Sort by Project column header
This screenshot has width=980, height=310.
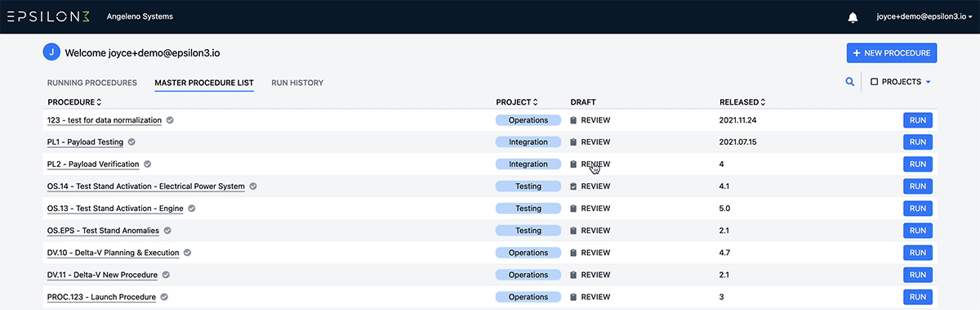coord(517,102)
